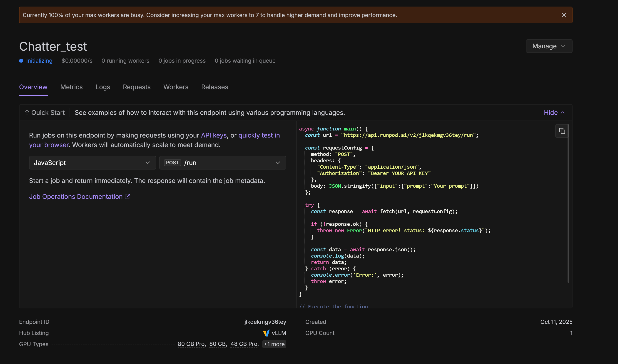Show additional GPU types via +1 more

point(274,344)
